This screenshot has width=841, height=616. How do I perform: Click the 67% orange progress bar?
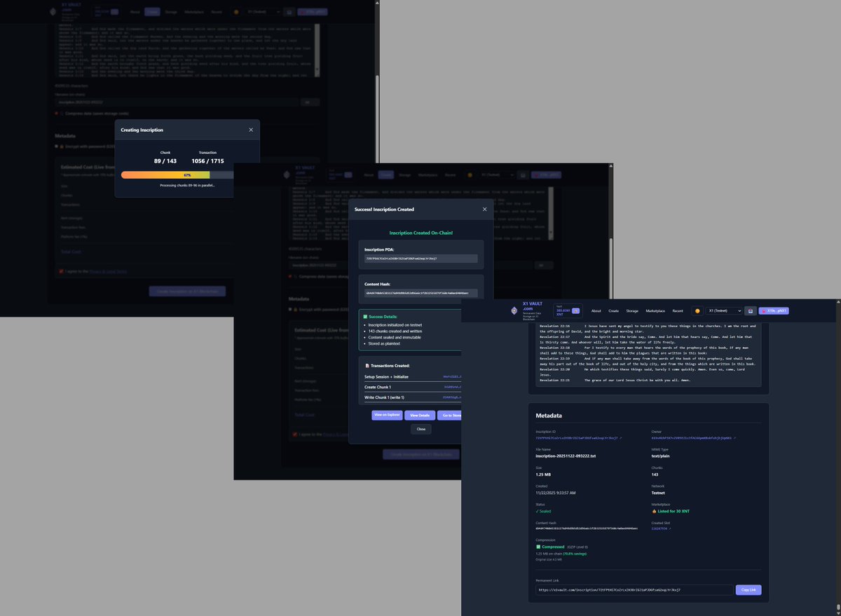click(x=165, y=175)
